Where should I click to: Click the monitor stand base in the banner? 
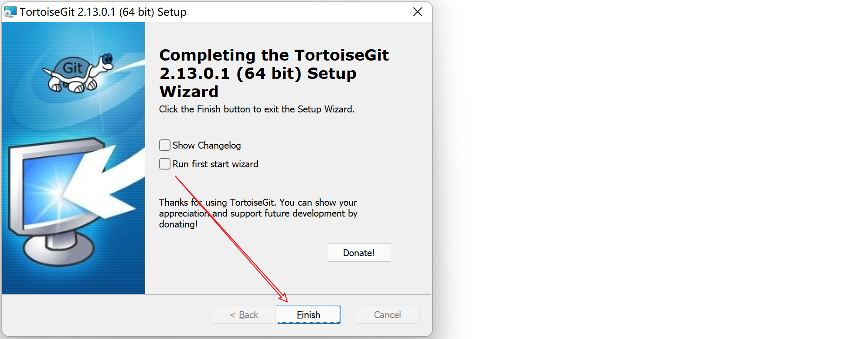coord(59,252)
